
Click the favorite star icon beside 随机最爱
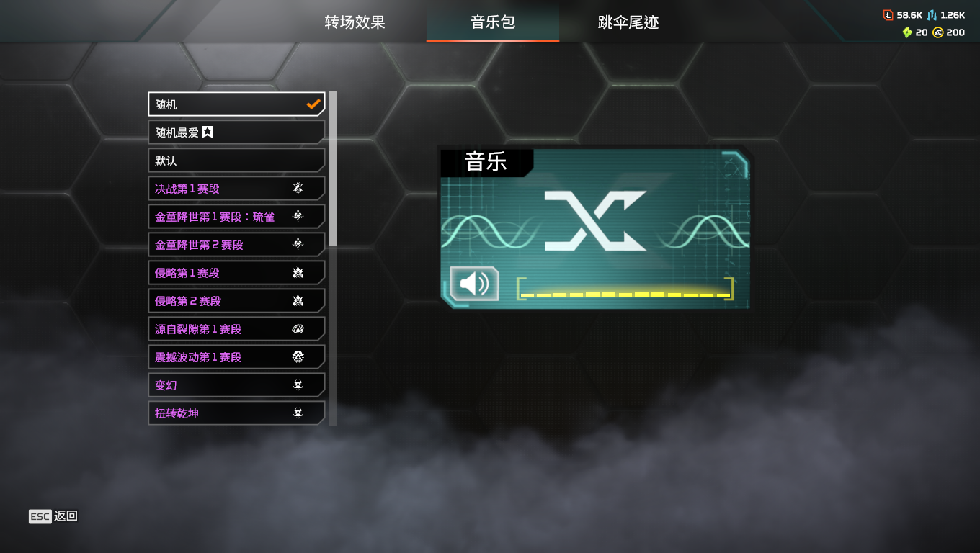point(208,132)
